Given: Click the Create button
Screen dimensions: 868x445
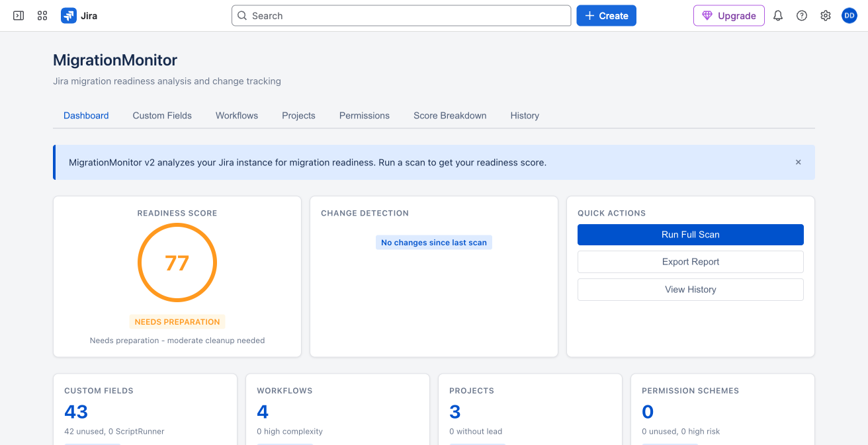Looking at the screenshot, I should click(x=606, y=15).
